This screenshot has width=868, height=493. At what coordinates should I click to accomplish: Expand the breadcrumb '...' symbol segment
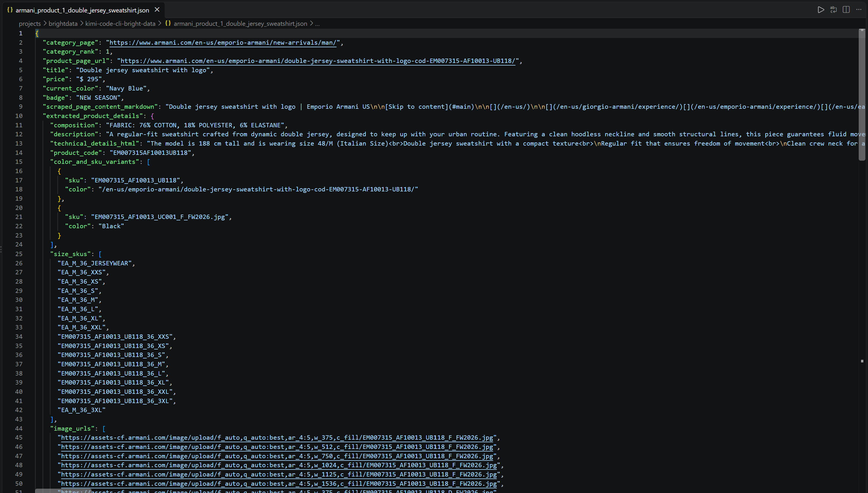click(317, 24)
